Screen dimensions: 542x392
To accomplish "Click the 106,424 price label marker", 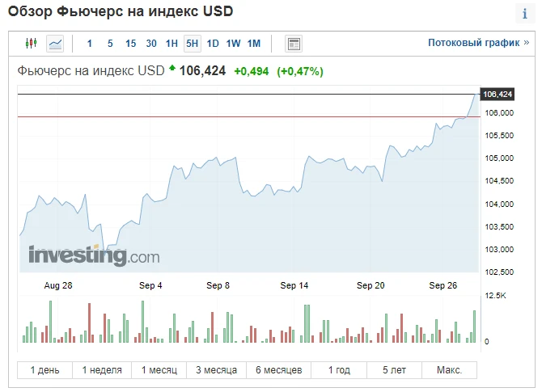I will [x=498, y=95].
